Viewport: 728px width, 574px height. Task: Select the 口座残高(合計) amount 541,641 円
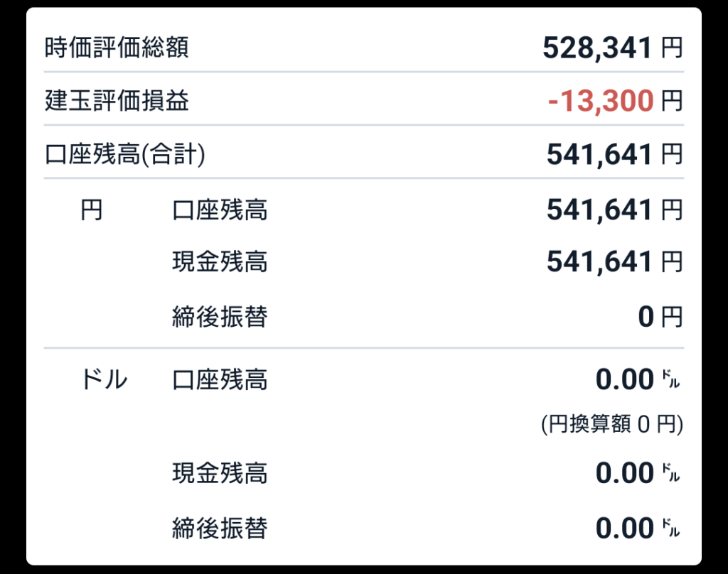614,154
